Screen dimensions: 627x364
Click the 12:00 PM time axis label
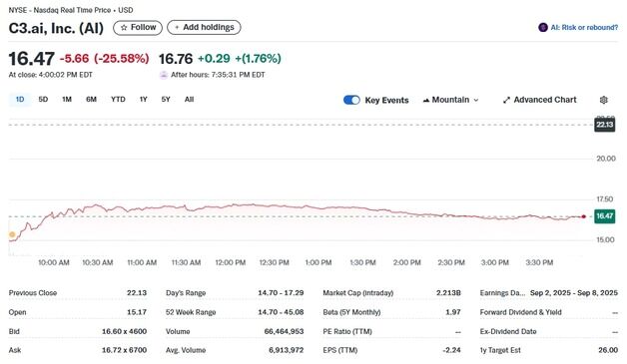231,262
